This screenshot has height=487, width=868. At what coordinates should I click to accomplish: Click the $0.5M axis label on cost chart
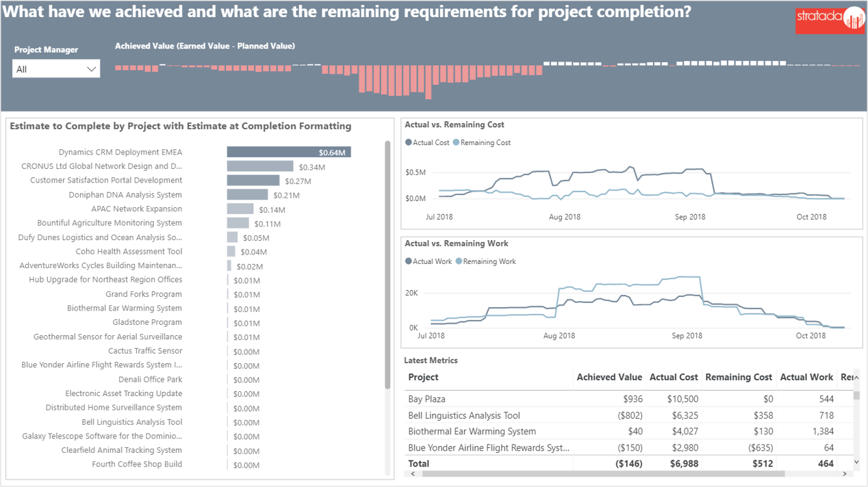(416, 172)
